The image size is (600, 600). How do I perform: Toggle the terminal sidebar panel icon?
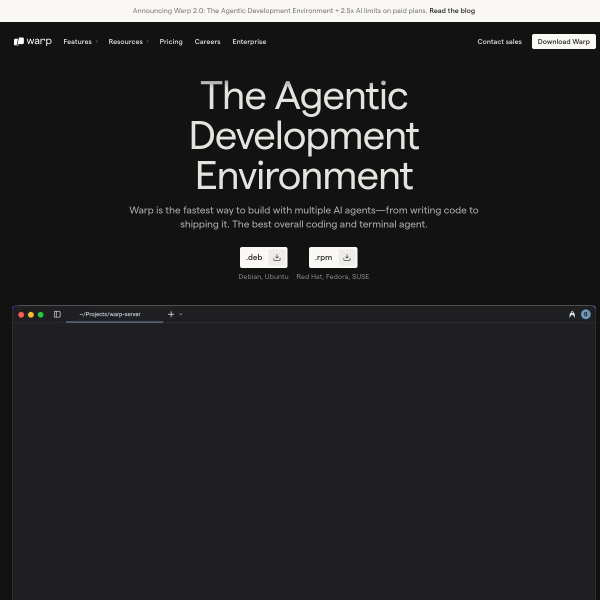[x=57, y=314]
